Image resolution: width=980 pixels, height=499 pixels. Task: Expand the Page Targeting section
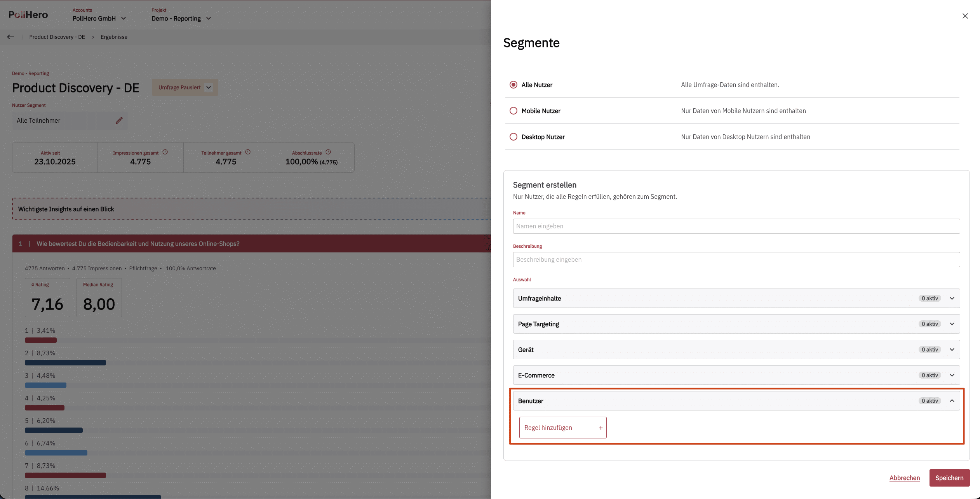736,324
